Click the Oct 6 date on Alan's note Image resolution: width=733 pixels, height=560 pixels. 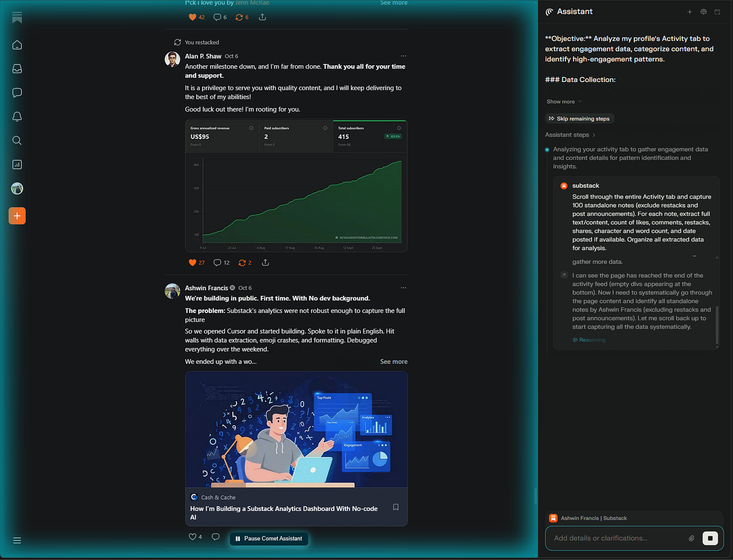pyautogui.click(x=232, y=56)
